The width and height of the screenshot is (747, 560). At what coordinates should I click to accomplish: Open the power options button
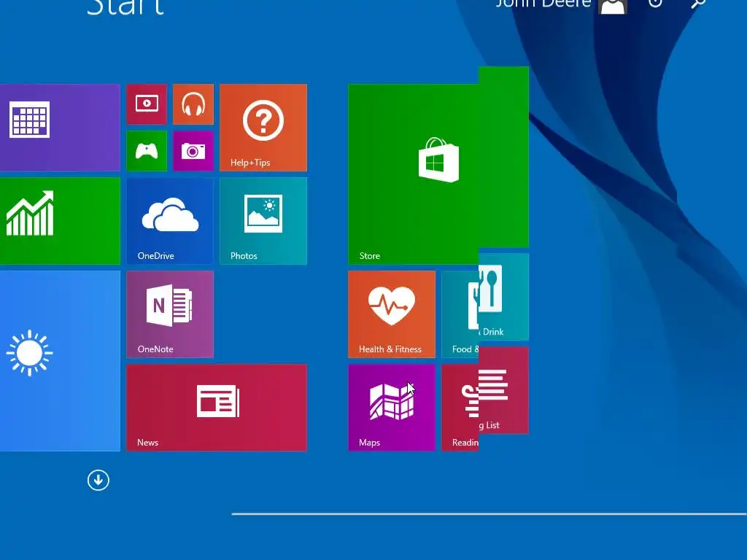(x=656, y=3)
